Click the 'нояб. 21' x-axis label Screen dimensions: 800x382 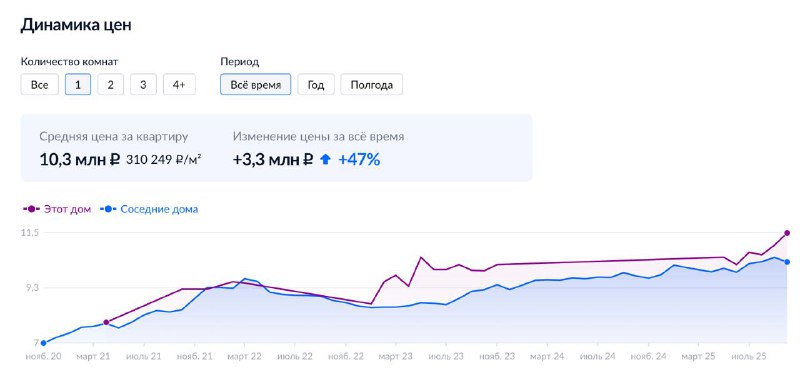coord(195,356)
